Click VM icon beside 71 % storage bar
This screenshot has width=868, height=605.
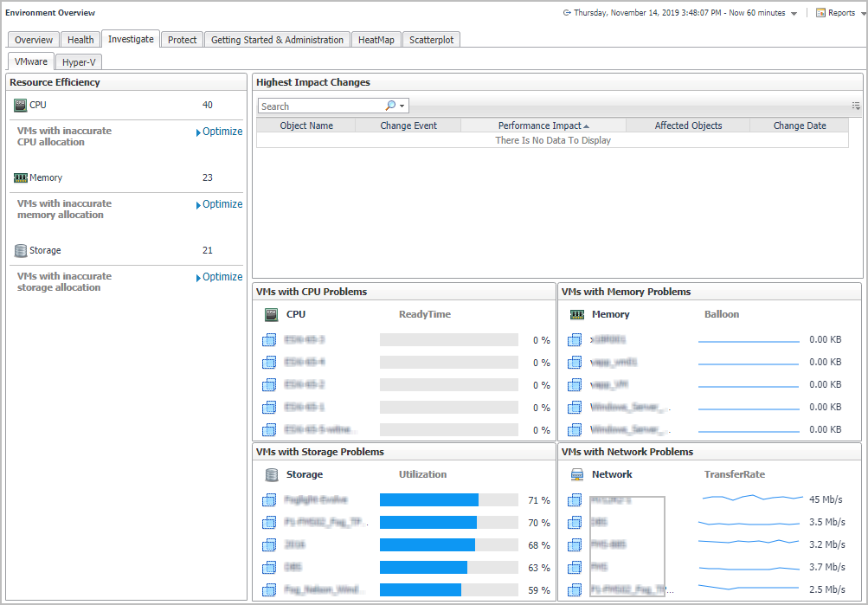pyautogui.click(x=269, y=500)
